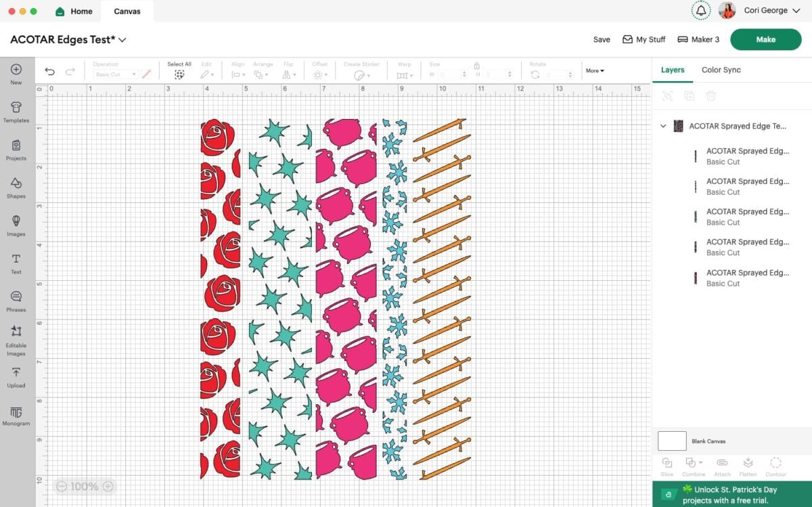The image size is (812, 507).
Task: Select the ACOTAR Sprayed Edge Te... group layer
Action: click(x=732, y=126)
